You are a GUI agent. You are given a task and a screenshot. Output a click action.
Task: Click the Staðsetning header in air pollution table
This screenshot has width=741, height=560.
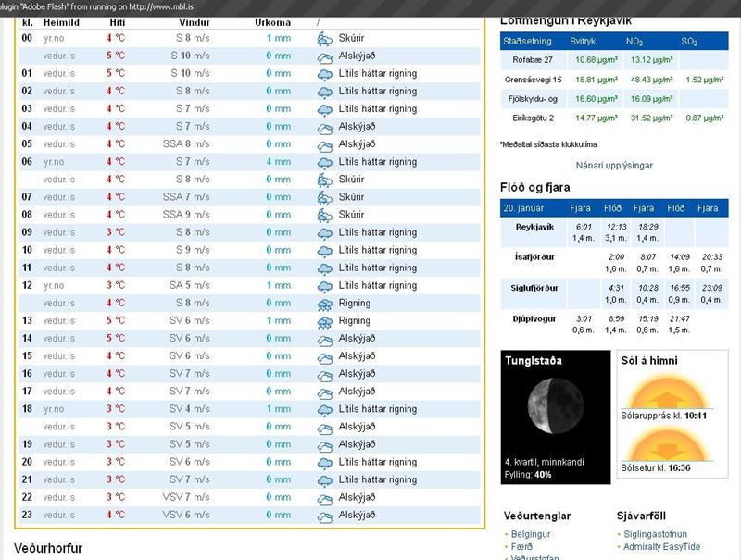click(x=527, y=41)
